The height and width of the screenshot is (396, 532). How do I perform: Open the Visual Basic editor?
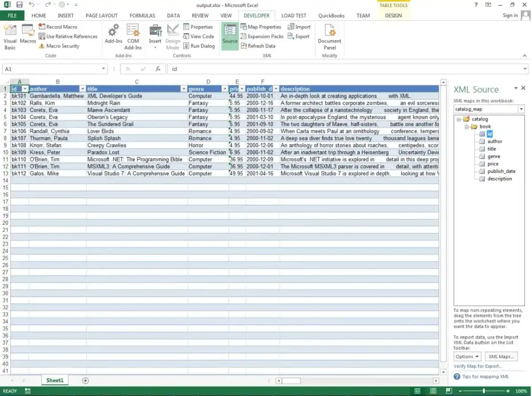pyautogui.click(x=10, y=37)
